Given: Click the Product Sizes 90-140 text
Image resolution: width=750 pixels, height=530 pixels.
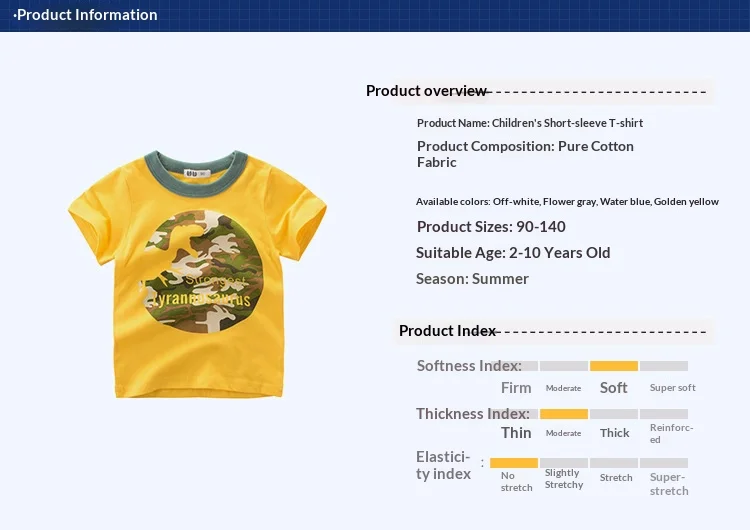Looking at the screenshot, I should (491, 227).
